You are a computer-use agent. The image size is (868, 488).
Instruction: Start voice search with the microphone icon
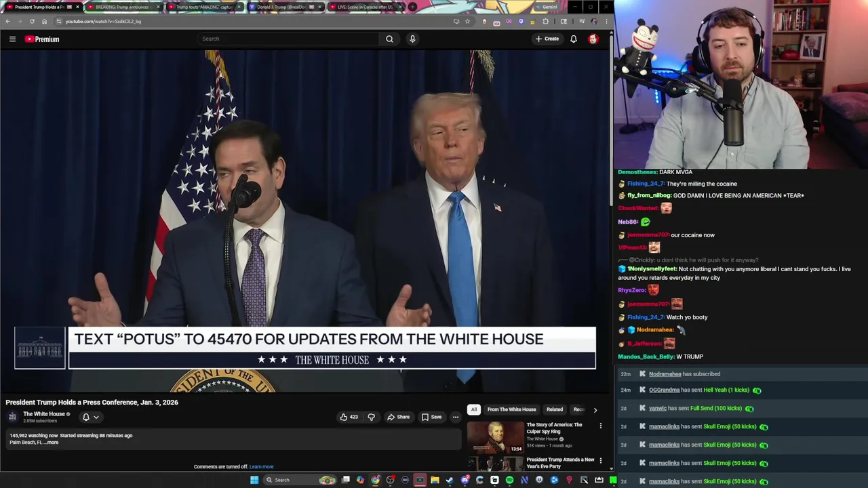click(412, 39)
